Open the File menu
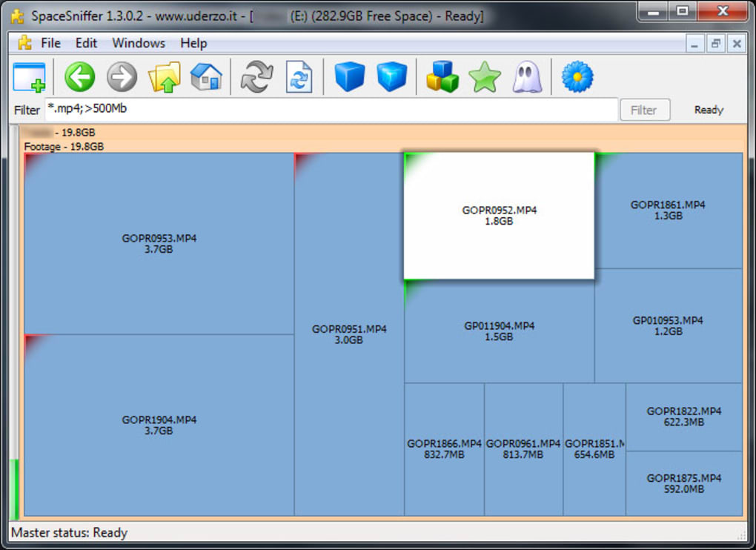 pyautogui.click(x=50, y=43)
